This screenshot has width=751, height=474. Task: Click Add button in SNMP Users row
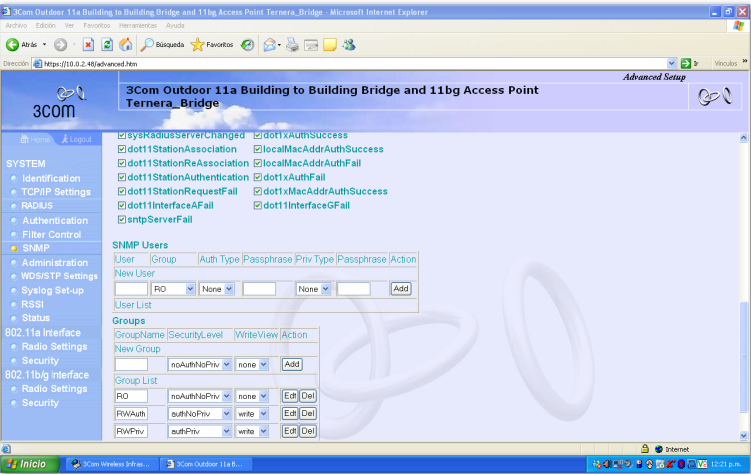400,288
